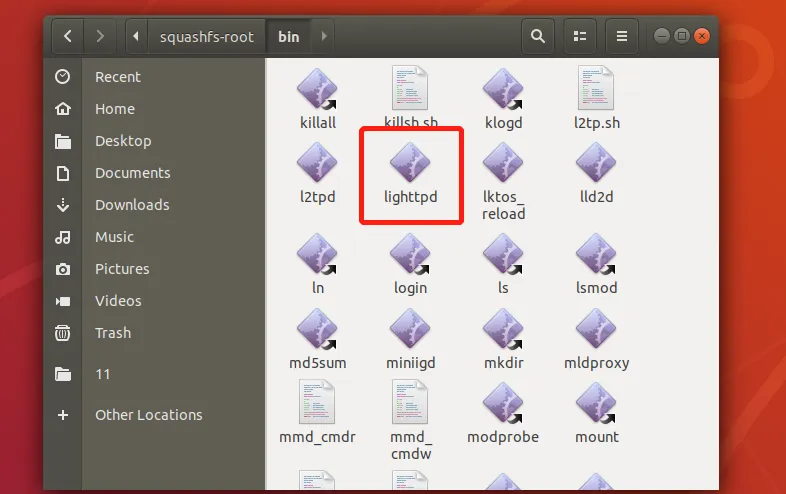Open the 11 bookmark folder
Viewport: 786px width, 494px height.
(103, 374)
